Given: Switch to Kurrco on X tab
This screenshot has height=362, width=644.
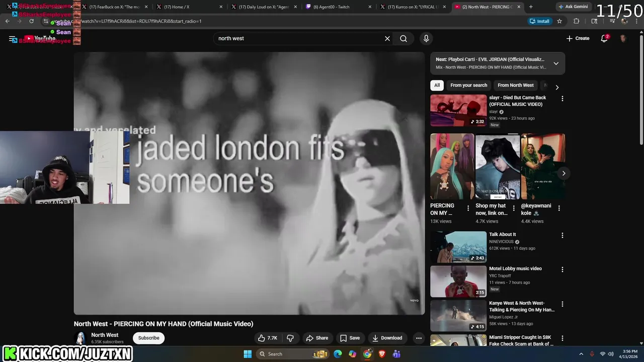Looking at the screenshot, I should pos(414,7).
